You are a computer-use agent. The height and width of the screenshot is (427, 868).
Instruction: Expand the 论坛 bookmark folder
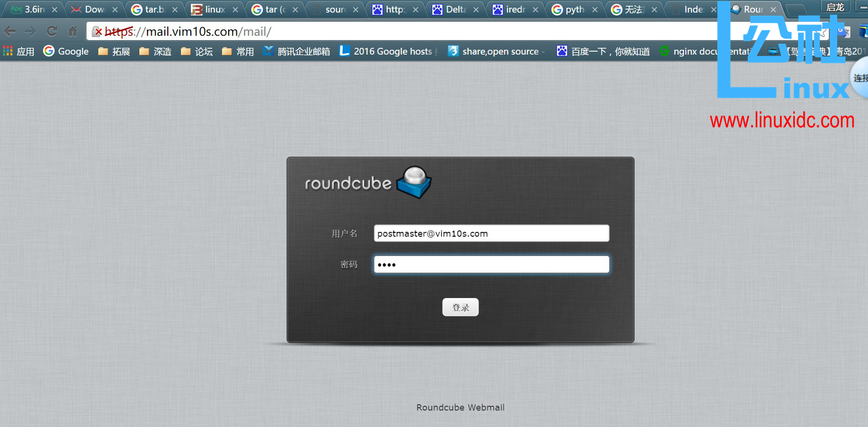coord(197,51)
